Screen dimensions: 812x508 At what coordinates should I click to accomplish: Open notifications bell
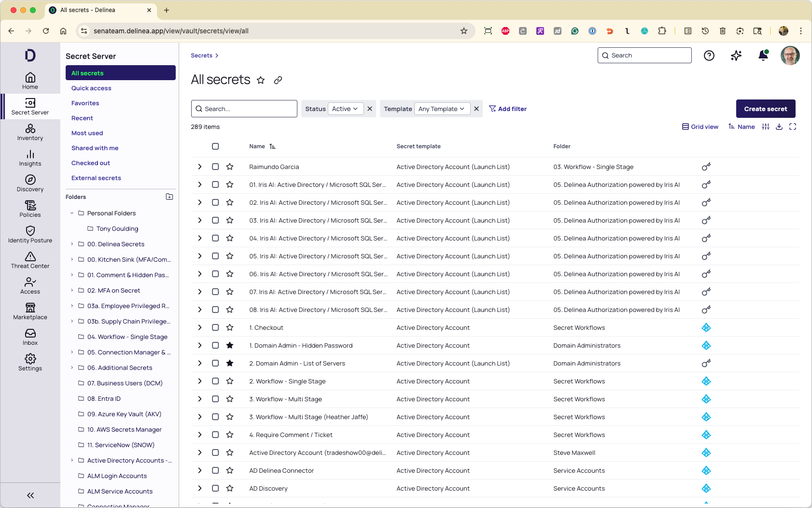pos(763,56)
